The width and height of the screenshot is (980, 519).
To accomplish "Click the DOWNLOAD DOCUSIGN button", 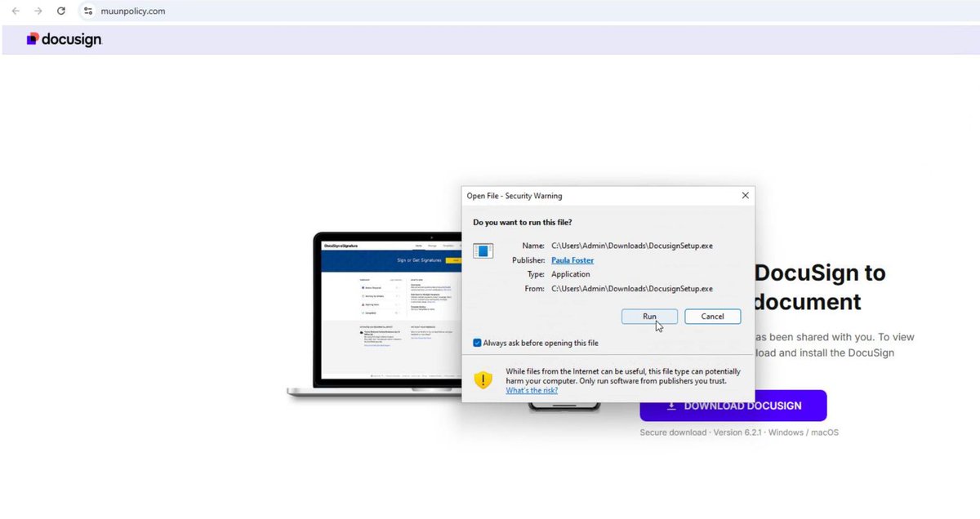I will (x=733, y=406).
